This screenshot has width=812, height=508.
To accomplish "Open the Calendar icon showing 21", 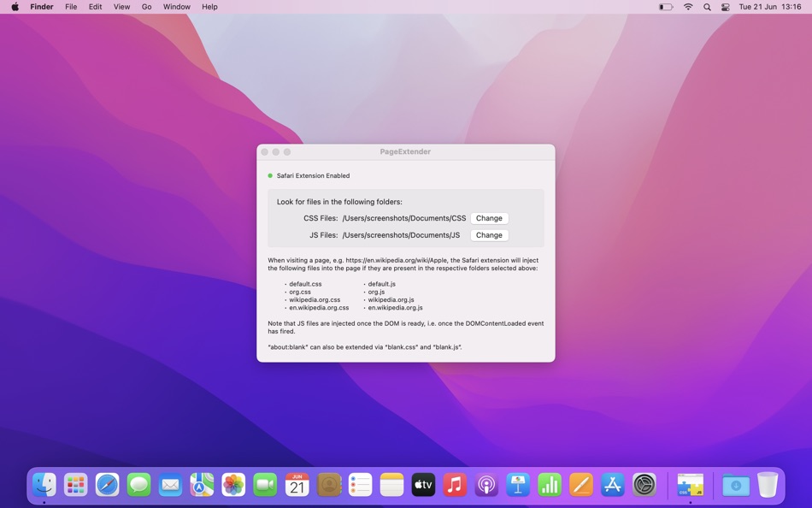I will 297,485.
